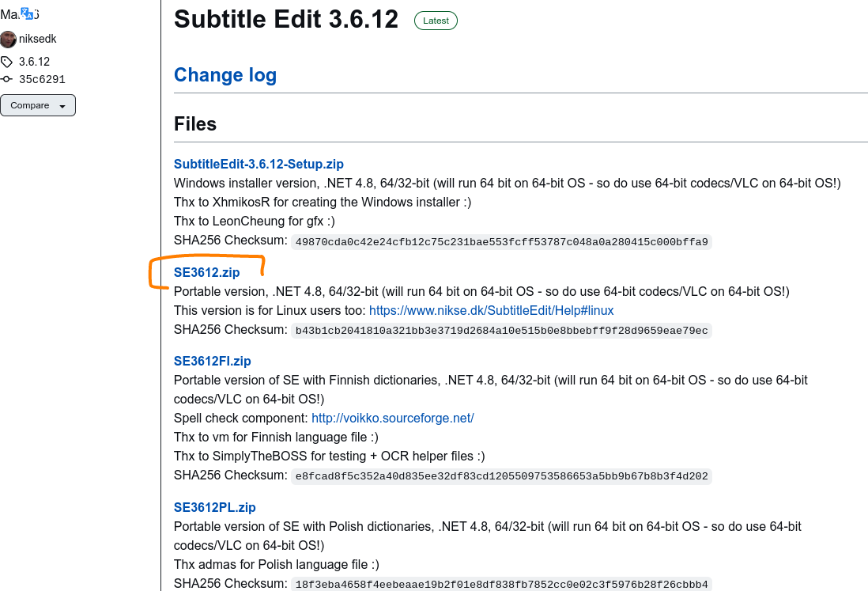Click 'Thx admas for Polish language file'
Viewport: 868px width, 591px height.
pyautogui.click(x=276, y=564)
